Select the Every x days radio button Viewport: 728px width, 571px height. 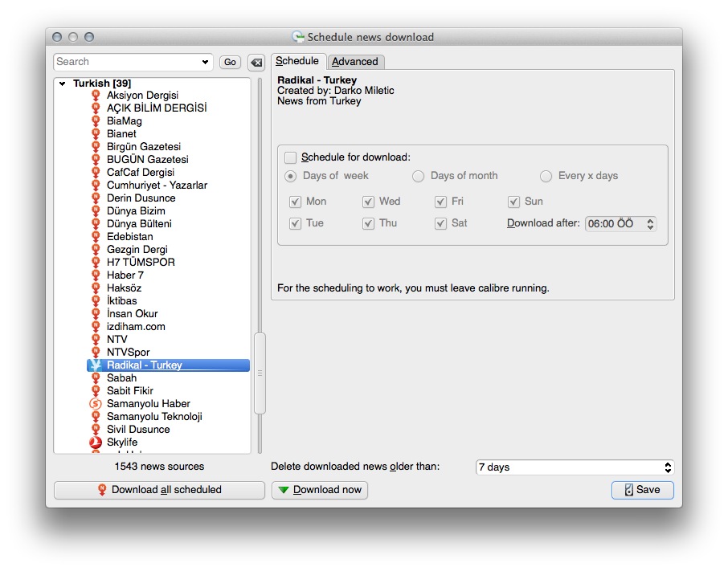(x=546, y=176)
